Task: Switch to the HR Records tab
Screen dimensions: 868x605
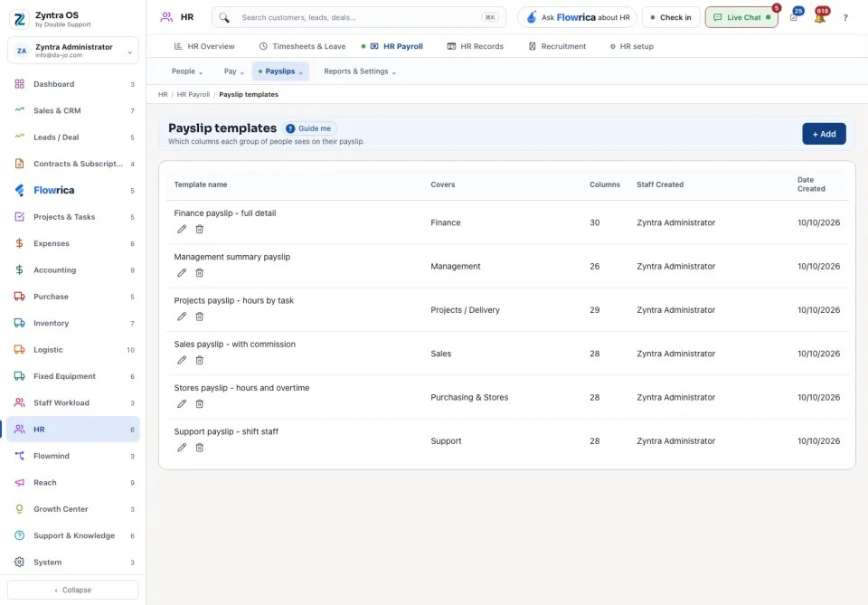Action: click(x=476, y=46)
